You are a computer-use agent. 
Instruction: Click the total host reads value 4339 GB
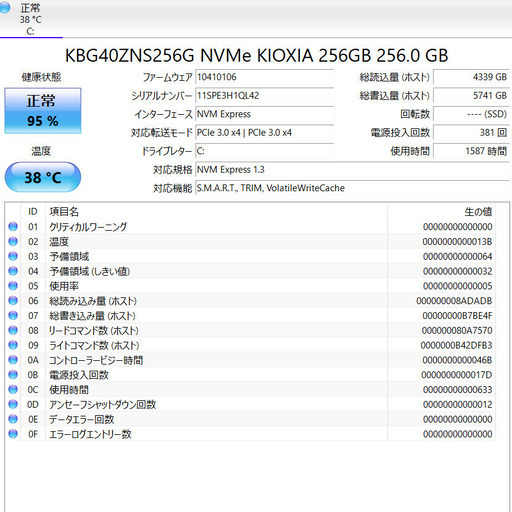pos(471,77)
